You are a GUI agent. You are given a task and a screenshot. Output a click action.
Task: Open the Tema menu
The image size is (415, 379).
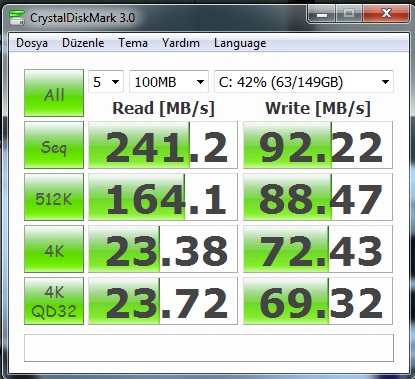click(133, 43)
